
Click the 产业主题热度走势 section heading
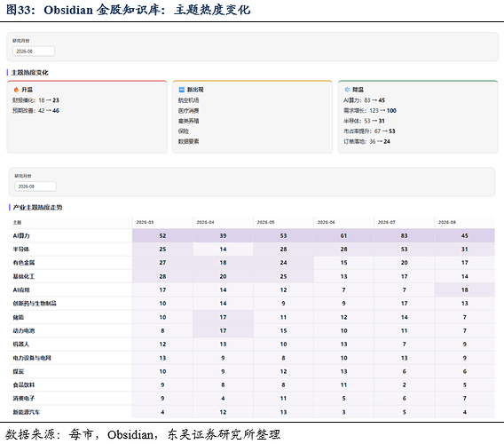[37, 208]
